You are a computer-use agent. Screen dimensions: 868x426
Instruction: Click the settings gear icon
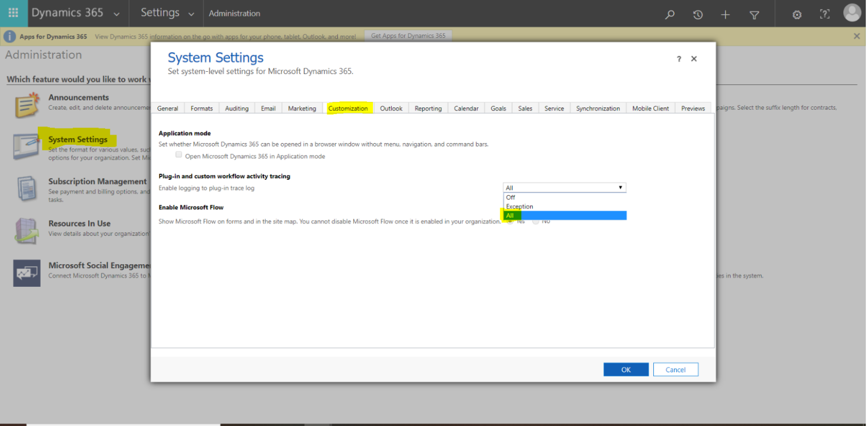(x=797, y=15)
